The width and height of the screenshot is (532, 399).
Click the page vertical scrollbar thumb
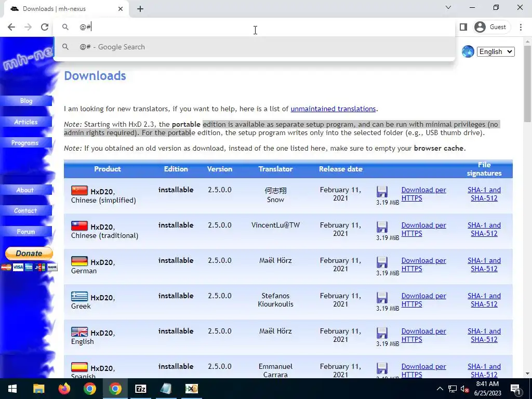coord(527,84)
